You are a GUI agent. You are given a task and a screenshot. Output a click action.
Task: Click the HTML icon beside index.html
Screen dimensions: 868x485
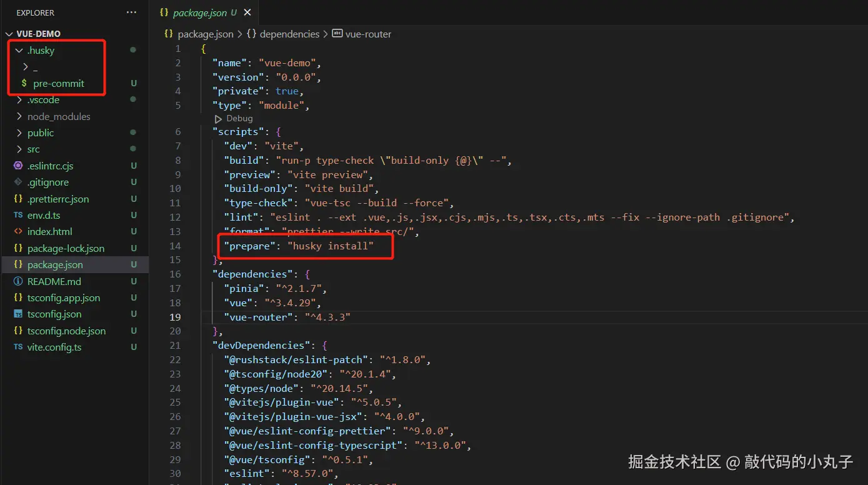pos(18,232)
